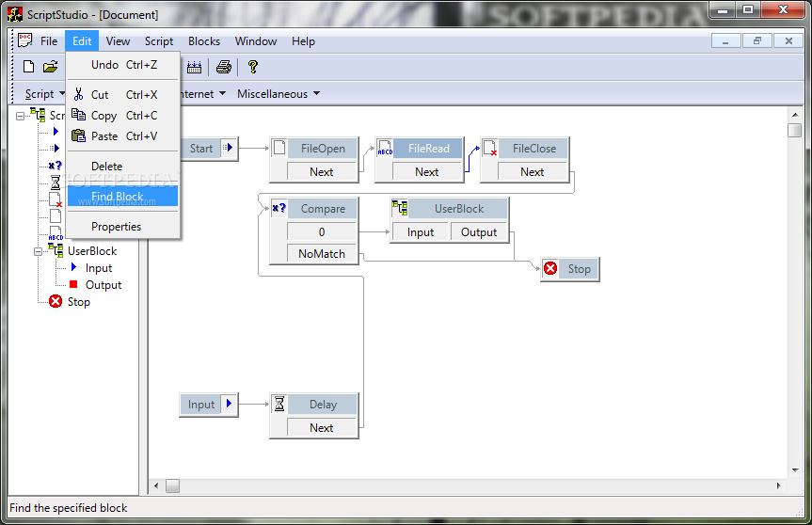The width and height of the screenshot is (812, 525).
Task: Click the Start block blue arrow
Action: (229, 148)
